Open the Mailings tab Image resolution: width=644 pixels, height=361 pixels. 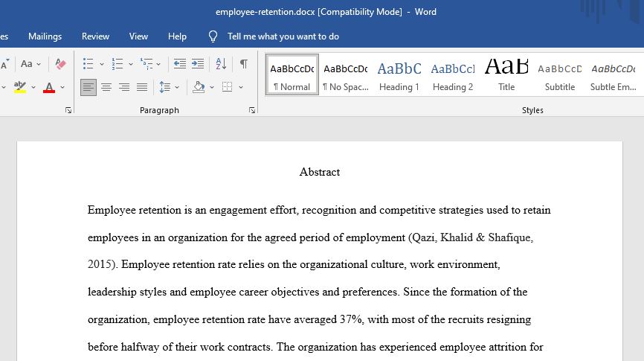click(45, 36)
